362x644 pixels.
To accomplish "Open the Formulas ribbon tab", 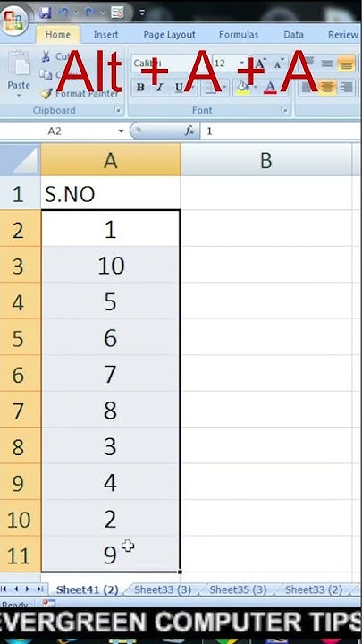I will (x=239, y=35).
